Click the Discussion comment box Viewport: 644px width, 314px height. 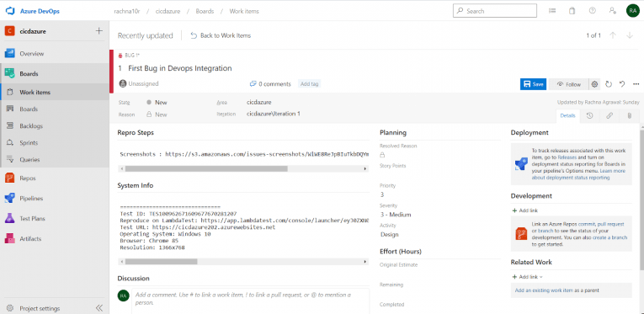click(251, 301)
